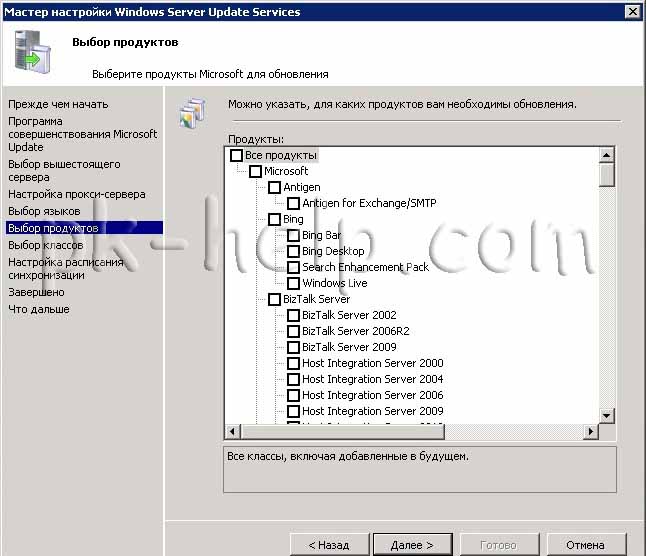
Task: Select BizTalk Server 2009 checkbox
Action: click(x=293, y=347)
